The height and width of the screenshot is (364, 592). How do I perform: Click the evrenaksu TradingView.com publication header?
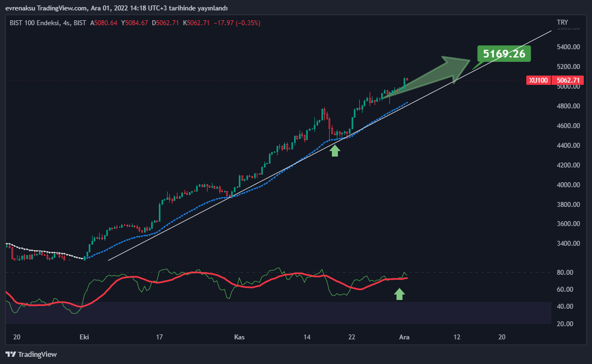tap(116, 8)
